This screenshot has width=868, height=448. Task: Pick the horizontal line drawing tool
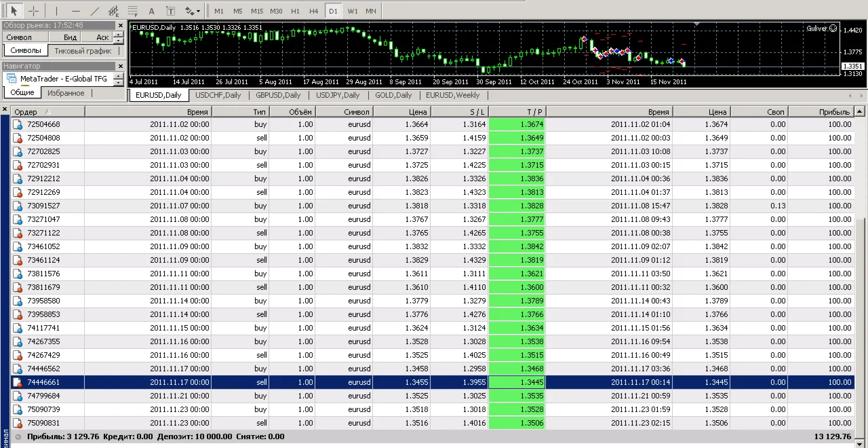75,11
